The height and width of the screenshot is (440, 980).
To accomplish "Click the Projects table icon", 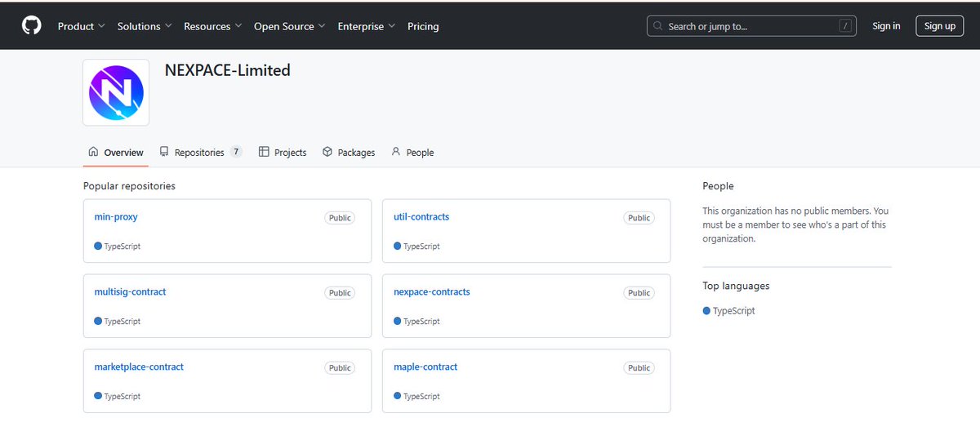I will [264, 152].
